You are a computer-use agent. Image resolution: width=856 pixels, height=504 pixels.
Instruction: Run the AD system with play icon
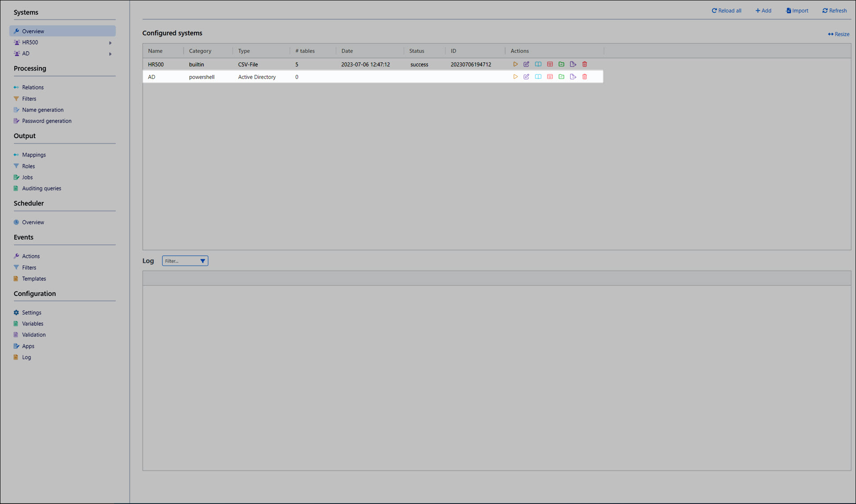[515, 77]
